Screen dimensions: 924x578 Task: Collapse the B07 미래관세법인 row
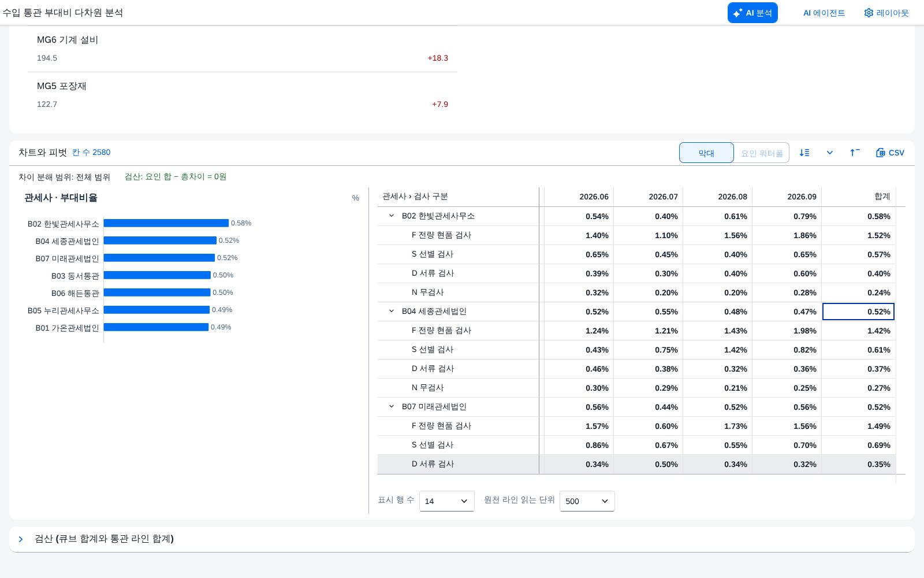(392, 406)
